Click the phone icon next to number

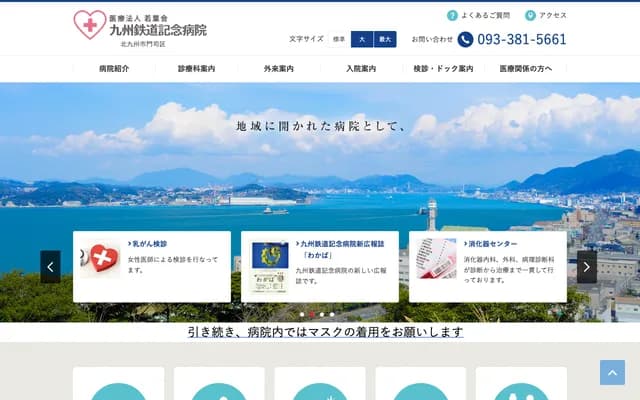click(x=465, y=40)
